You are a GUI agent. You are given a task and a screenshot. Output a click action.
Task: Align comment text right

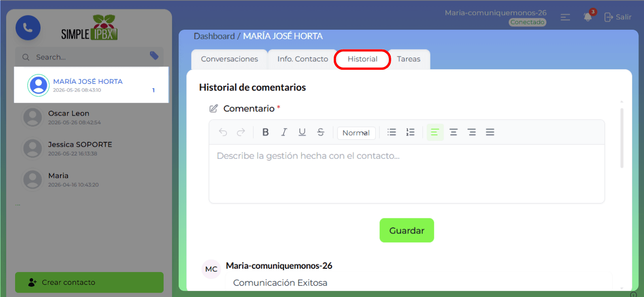(472, 132)
